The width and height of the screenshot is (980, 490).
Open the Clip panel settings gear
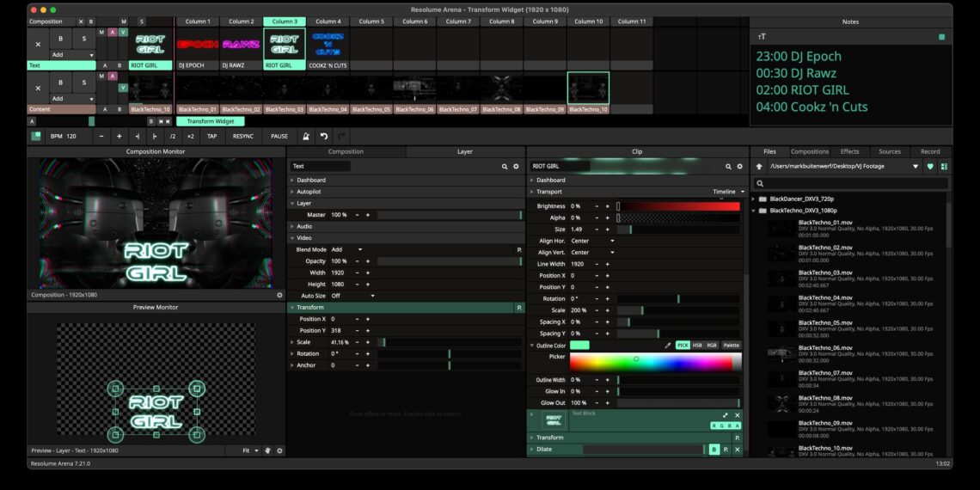coord(739,167)
